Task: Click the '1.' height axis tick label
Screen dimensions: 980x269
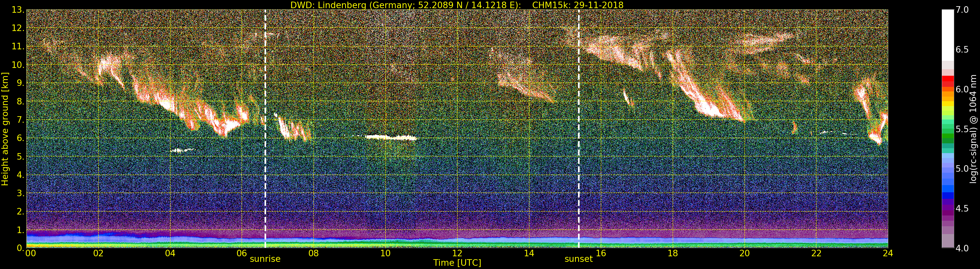Action: click(21, 230)
